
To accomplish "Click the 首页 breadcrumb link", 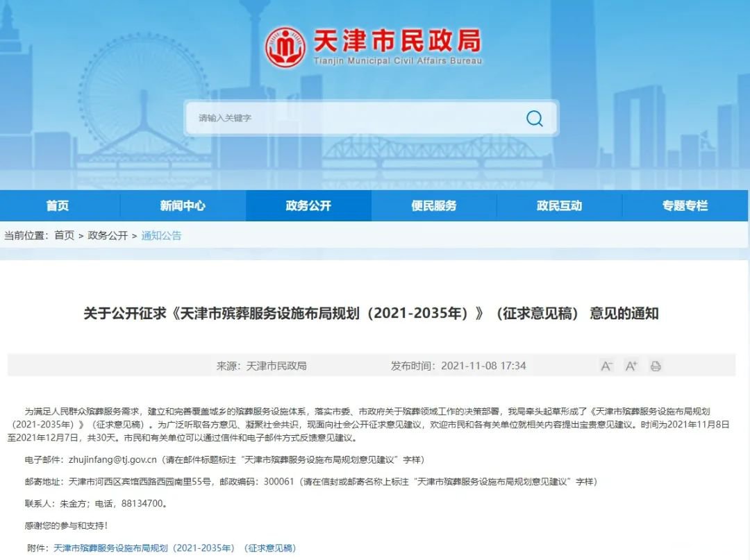I will (64, 235).
